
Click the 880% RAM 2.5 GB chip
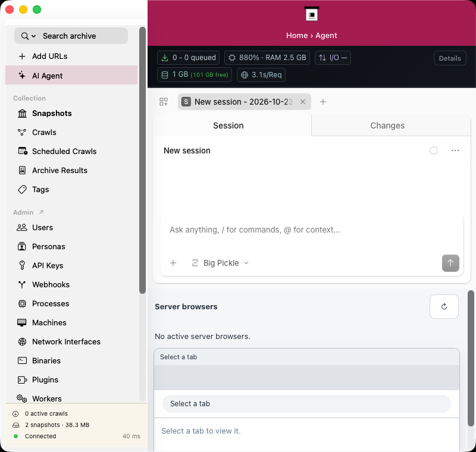click(267, 58)
